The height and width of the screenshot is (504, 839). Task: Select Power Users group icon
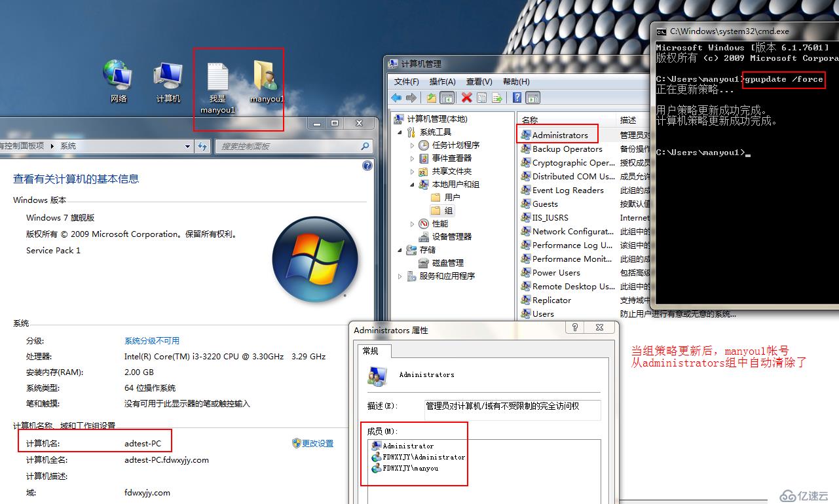coord(525,273)
